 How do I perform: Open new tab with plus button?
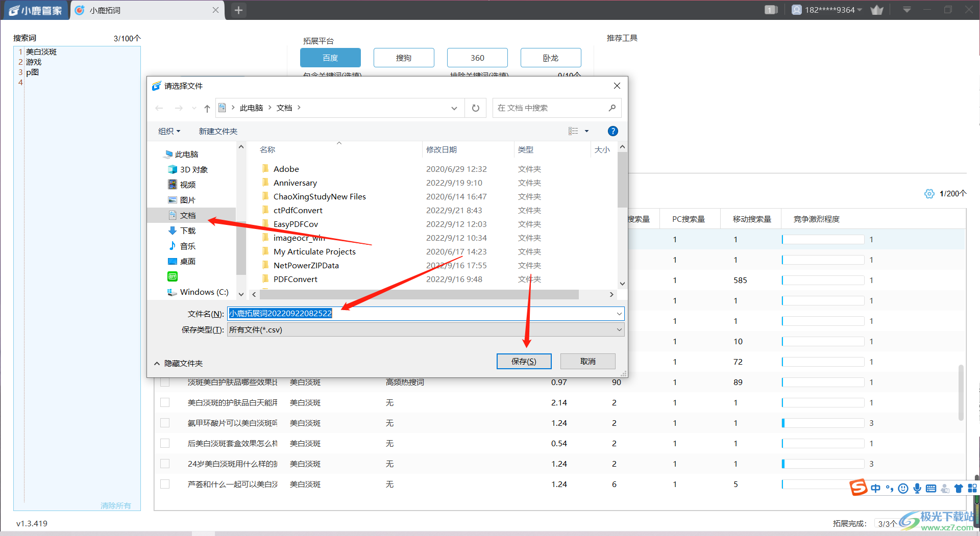pyautogui.click(x=238, y=10)
